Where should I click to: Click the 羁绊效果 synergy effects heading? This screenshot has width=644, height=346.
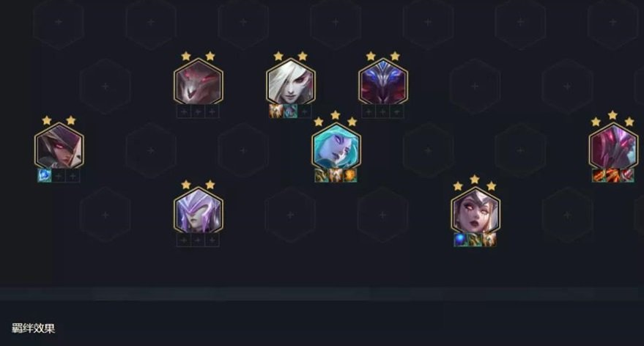click(33, 328)
